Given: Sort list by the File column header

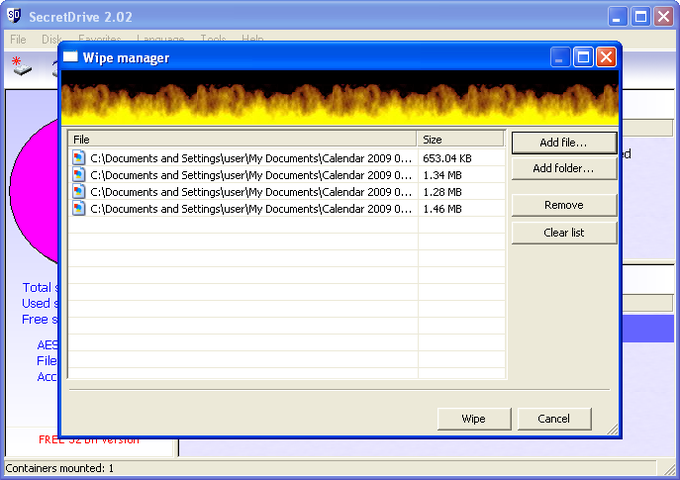Looking at the screenshot, I should 242,139.
